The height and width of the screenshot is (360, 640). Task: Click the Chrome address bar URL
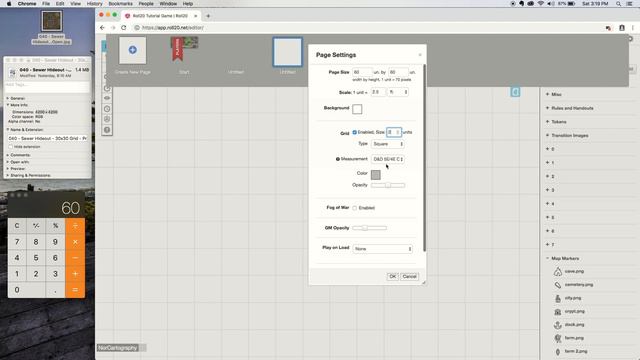[x=173, y=28]
